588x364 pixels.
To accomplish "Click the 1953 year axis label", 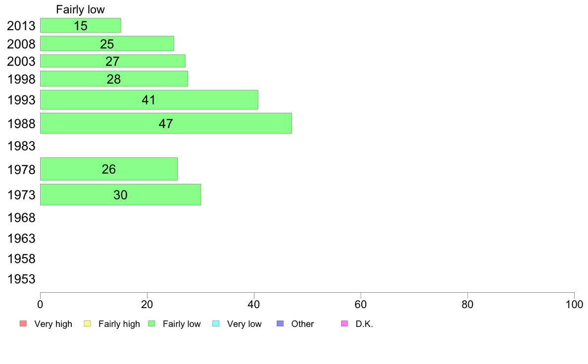I will tap(21, 279).
